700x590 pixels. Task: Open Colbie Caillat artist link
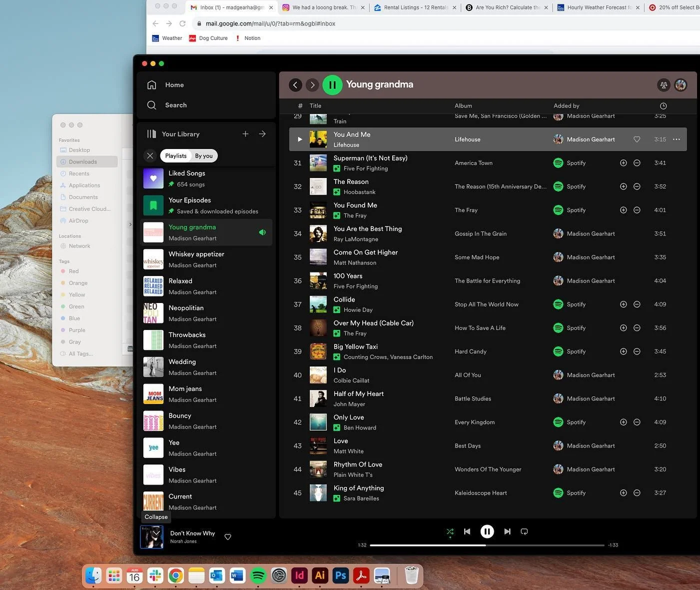point(351,380)
